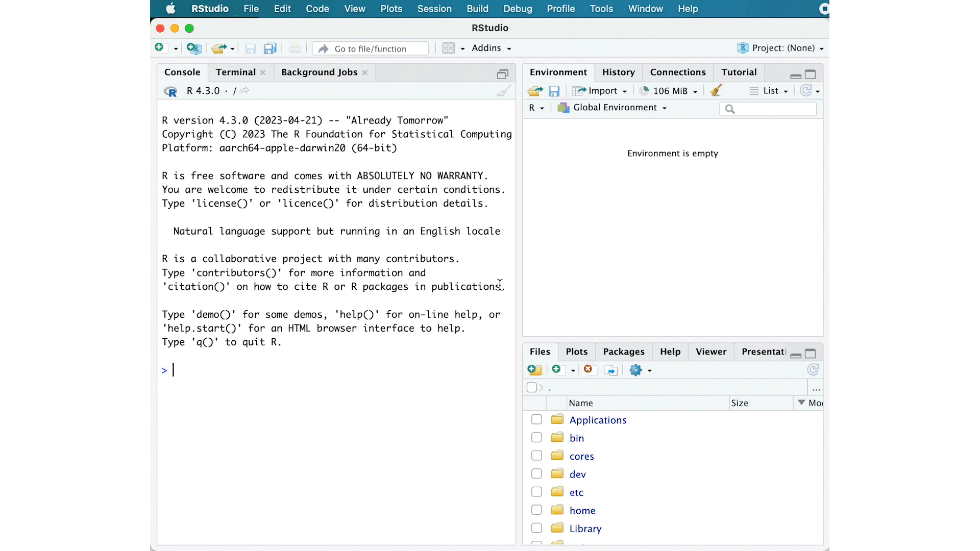Refresh the Environment pane
Viewport: 980px width, 551px height.
(x=806, y=90)
